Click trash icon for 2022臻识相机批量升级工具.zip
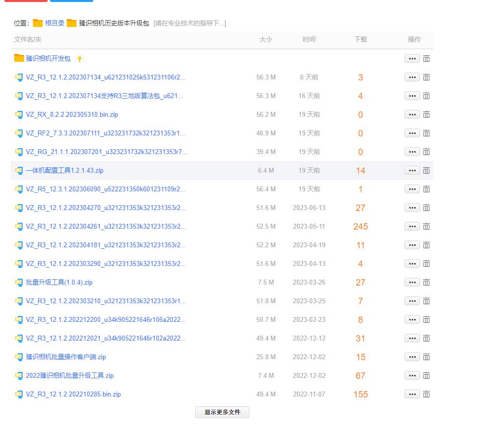Screen dimensions: 477x448 [x=426, y=376]
